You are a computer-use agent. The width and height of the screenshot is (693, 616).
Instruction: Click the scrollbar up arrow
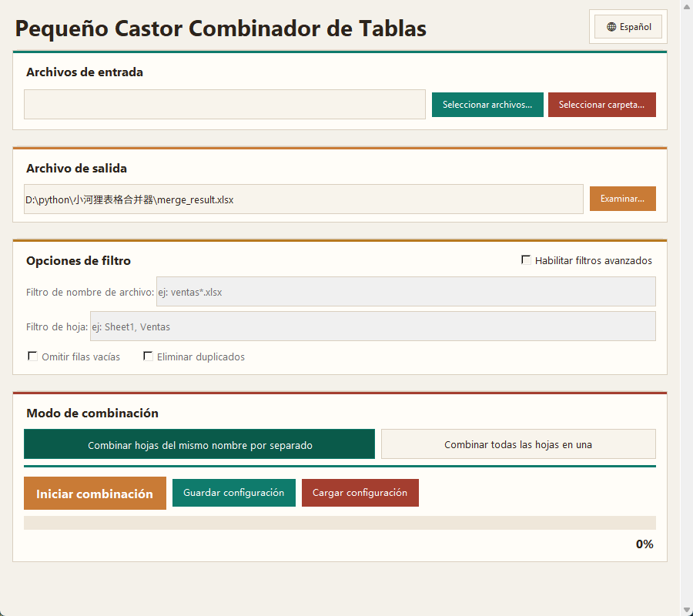tap(686, 6)
